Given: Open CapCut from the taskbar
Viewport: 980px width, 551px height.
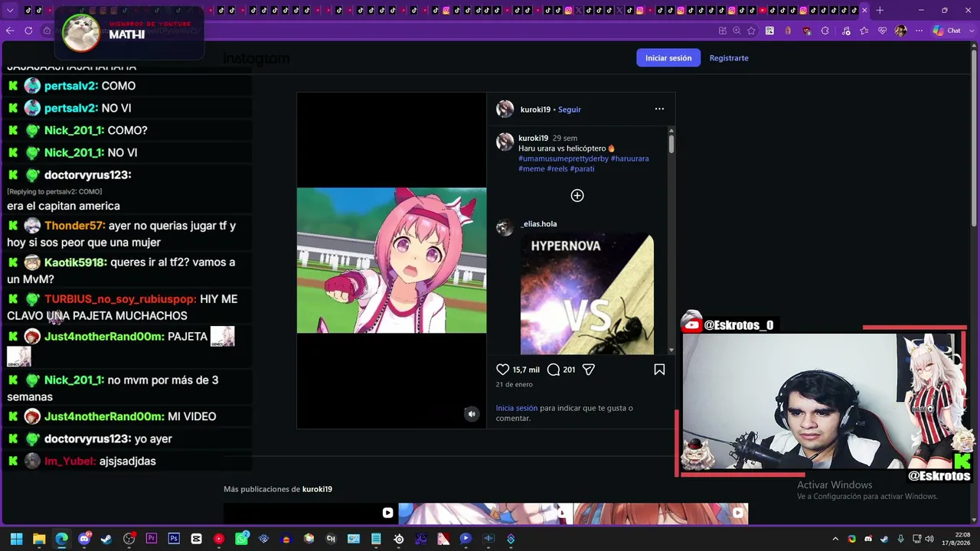Looking at the screenshot, I should (x=197, y=539).
